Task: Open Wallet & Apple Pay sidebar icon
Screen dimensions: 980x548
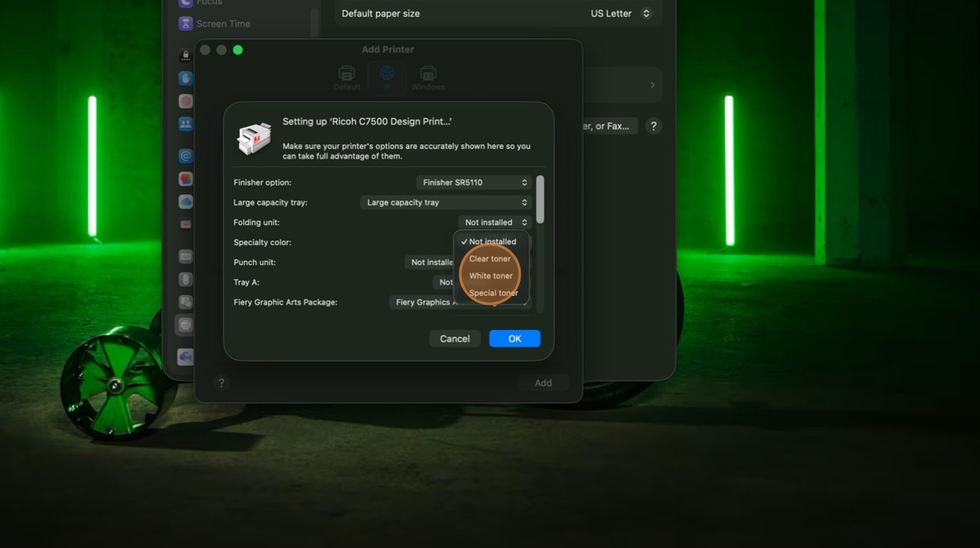Action: coord(185,224)
